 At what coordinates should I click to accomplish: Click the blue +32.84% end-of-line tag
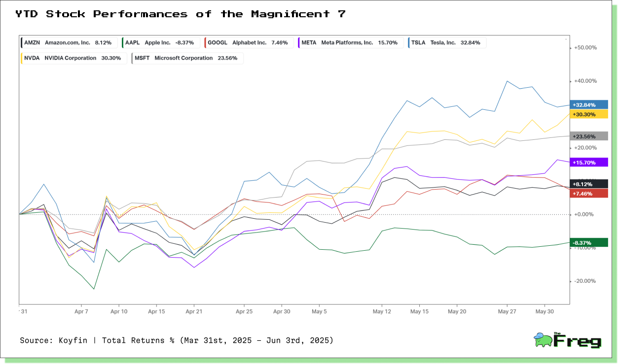589,105
